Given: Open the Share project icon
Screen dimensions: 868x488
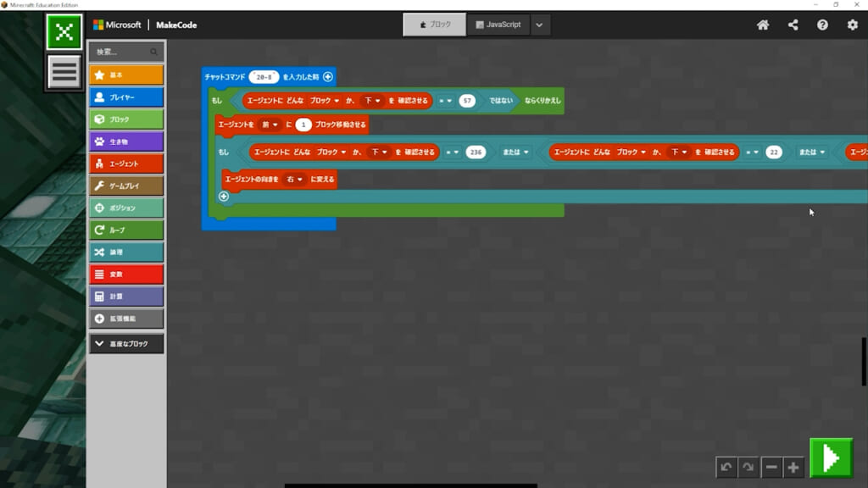Looking at the screenshot, I should (x=793, y=25).
